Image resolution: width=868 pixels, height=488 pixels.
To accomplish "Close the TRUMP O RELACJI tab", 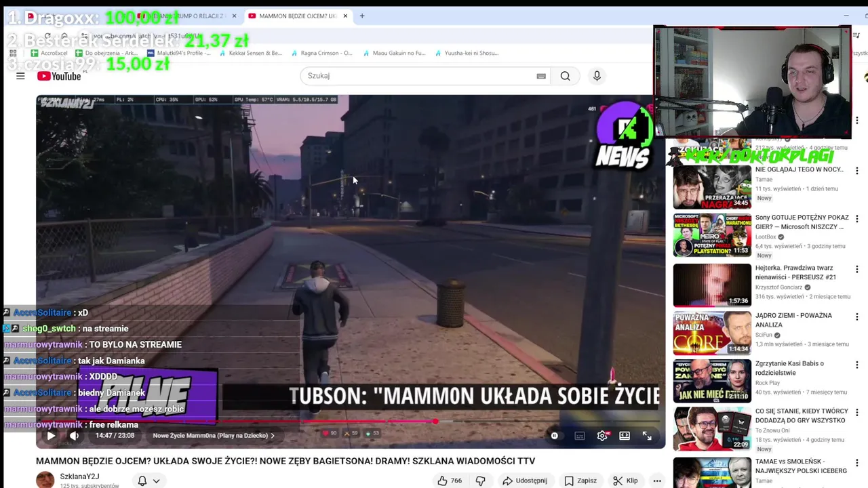I will pyautogui.click(x=234, y=16).
